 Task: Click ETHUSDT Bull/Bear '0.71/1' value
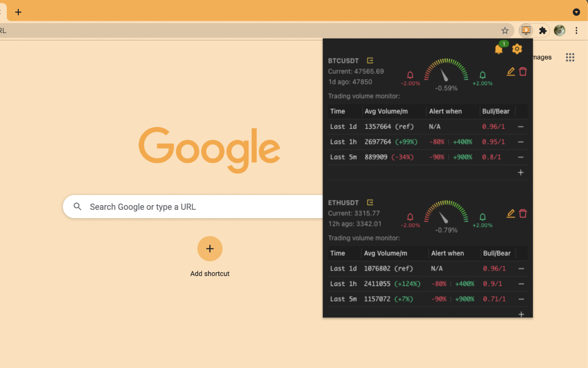[494, 299]
